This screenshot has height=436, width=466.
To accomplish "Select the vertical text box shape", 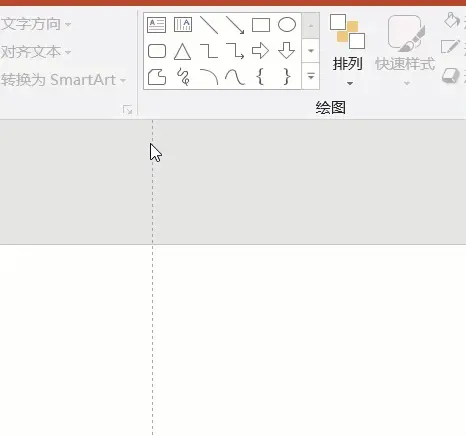I will coord(183,25).
